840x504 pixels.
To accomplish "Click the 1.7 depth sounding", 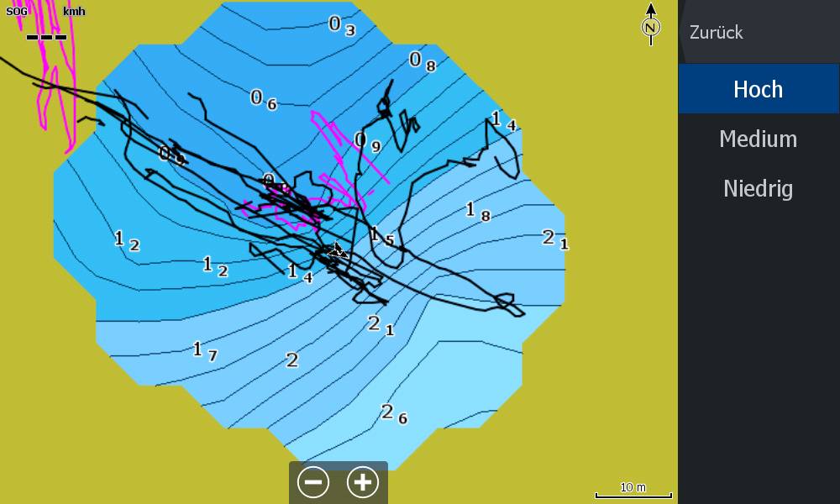I will [205, 351].
